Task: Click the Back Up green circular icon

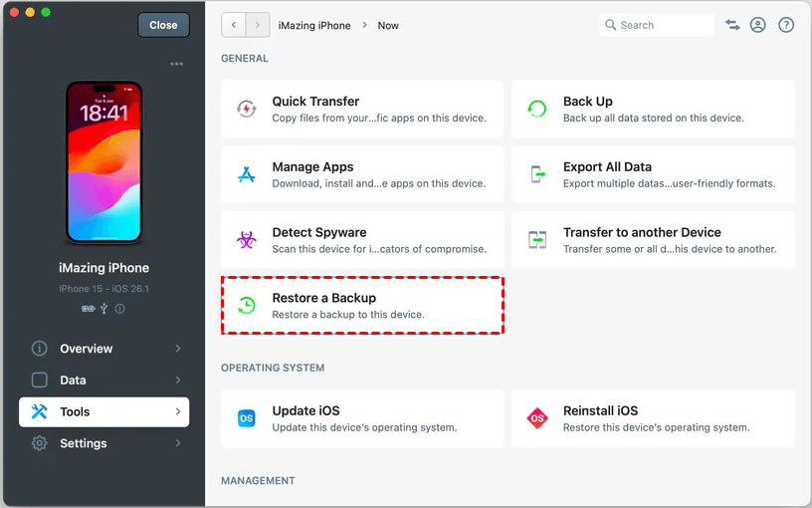Action: (537, 109)
